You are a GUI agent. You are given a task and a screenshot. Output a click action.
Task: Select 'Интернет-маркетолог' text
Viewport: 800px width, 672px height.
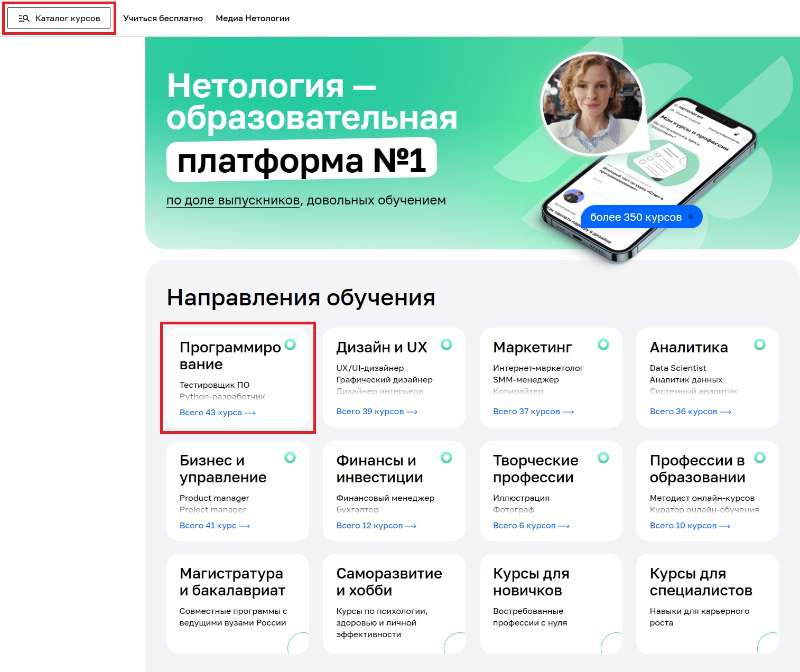[x=538, y=368]
